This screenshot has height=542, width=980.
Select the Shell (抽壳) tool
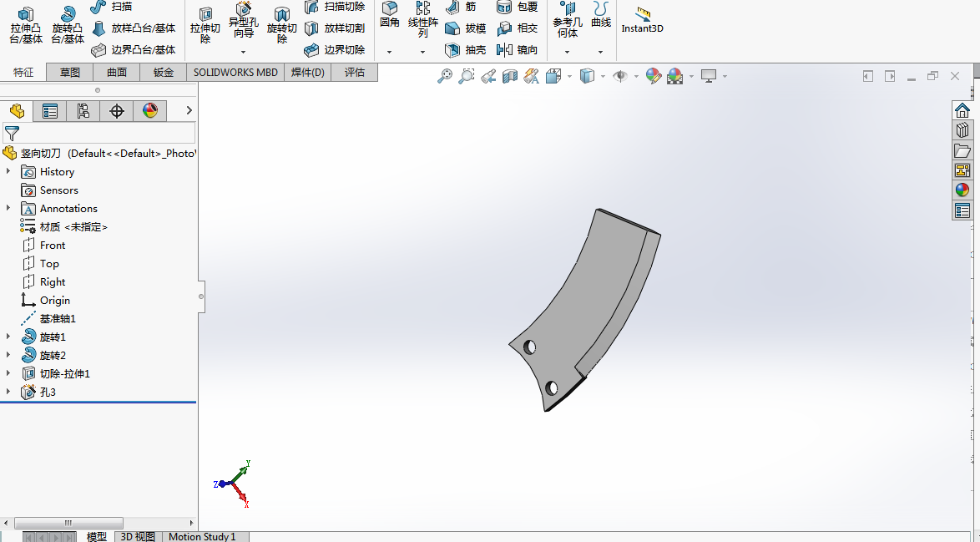click(x=466, y=50)
